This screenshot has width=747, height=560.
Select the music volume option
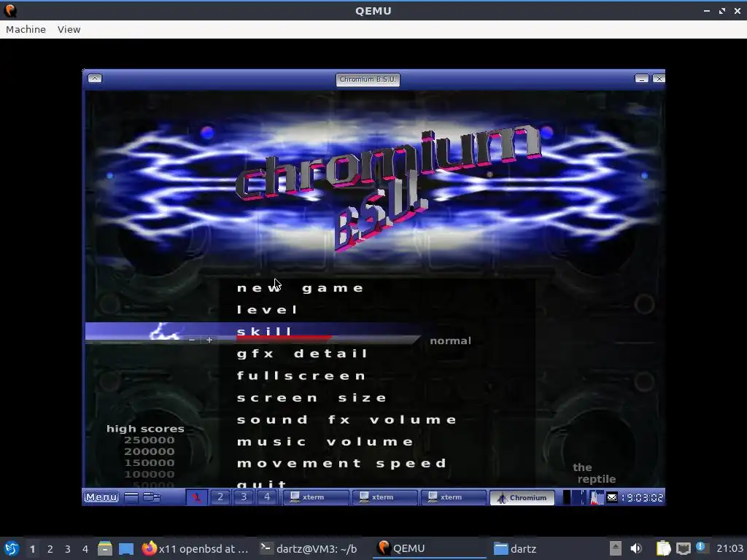[x=325, y=441]
